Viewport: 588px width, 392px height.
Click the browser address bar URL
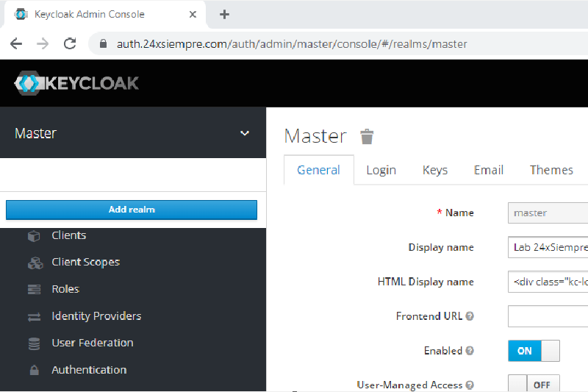292,44
